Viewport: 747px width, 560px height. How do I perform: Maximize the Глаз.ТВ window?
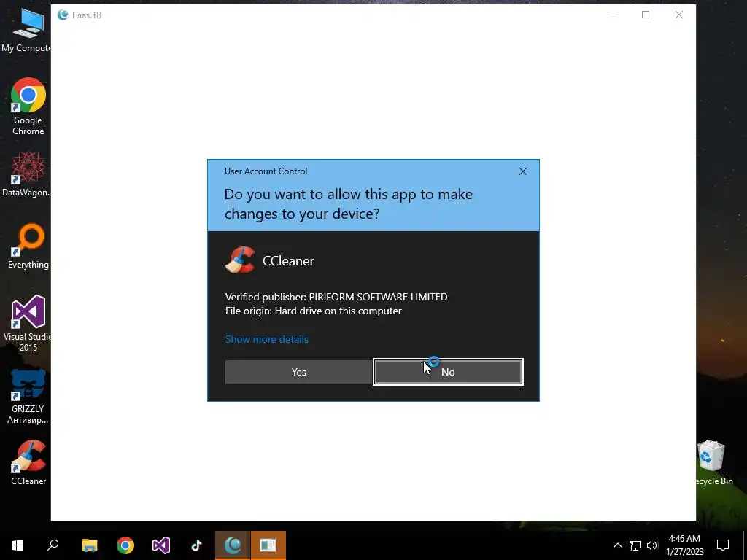pos(646,15)
